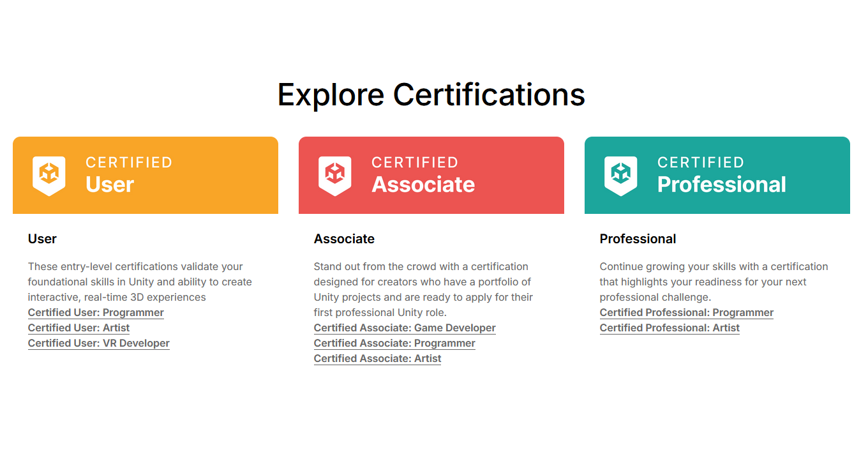
Task: Open Certified User: Artist
Action: pyautogui.click(x=79, y=328)
